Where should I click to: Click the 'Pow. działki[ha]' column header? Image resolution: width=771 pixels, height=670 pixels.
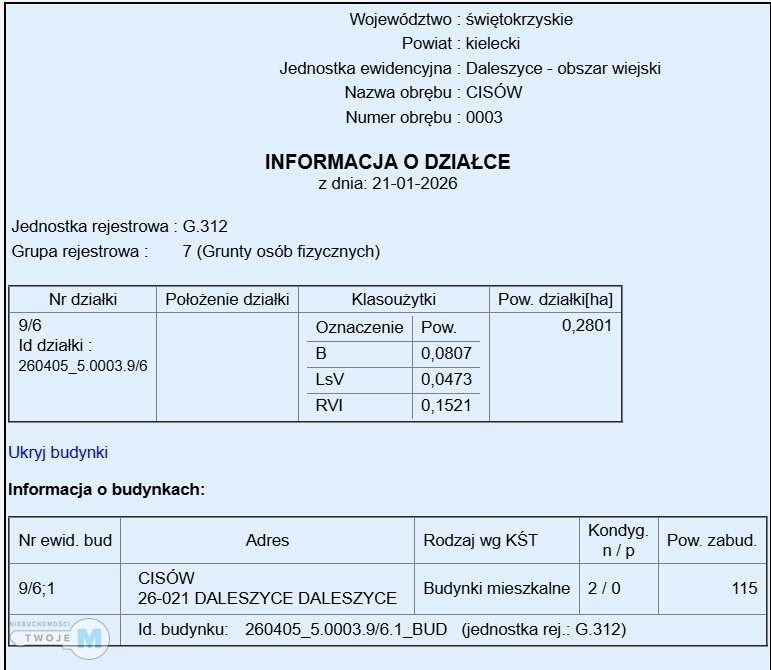[x=555, y=300]
